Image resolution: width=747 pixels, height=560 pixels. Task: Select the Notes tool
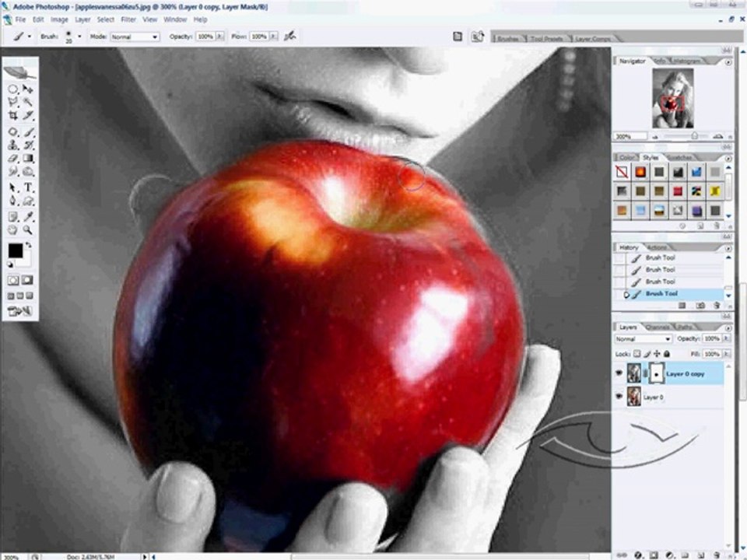[13, 217]
